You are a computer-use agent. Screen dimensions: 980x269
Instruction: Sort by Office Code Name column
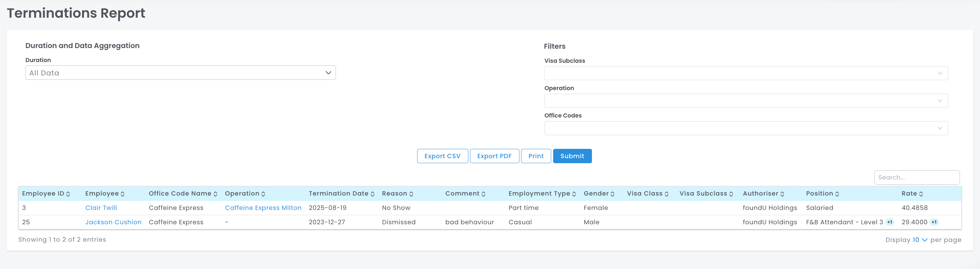tap(215, 194)
